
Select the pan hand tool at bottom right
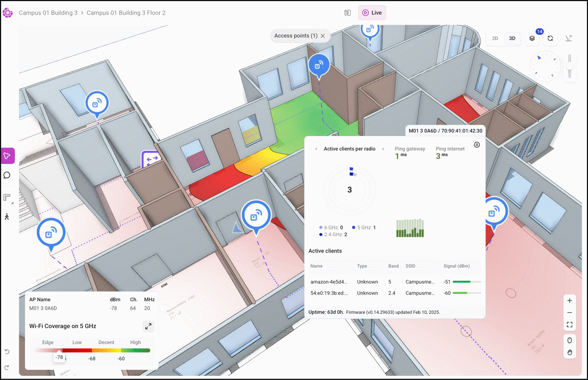tap(570, 352)
